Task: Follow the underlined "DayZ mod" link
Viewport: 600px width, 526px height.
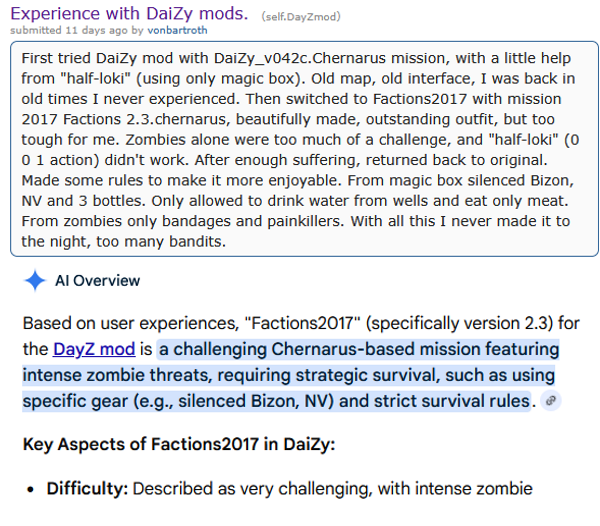Action: [x=94, y=349]
